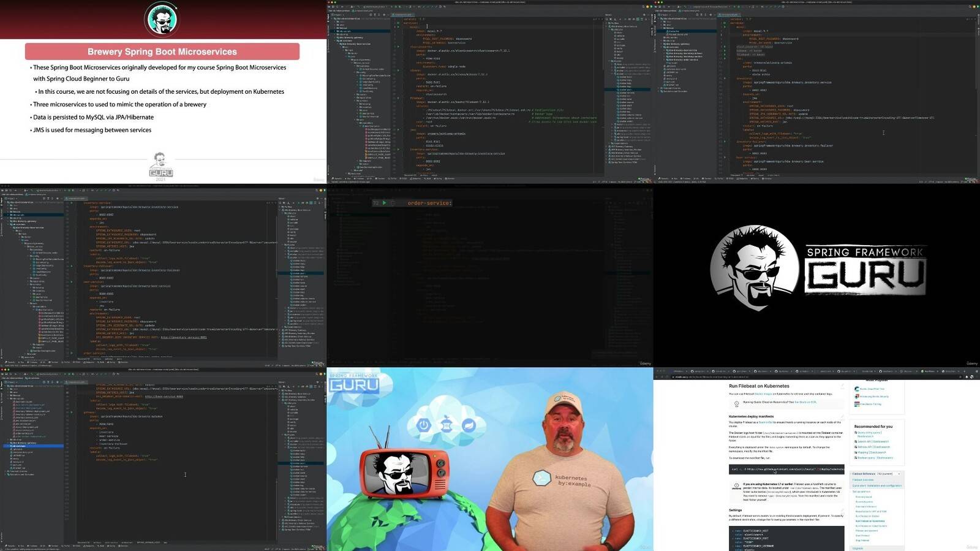Open the Brewery Spring Boot Microservices slide thumbnail
This screenshot has height=551, width=980.
point(163,92)
